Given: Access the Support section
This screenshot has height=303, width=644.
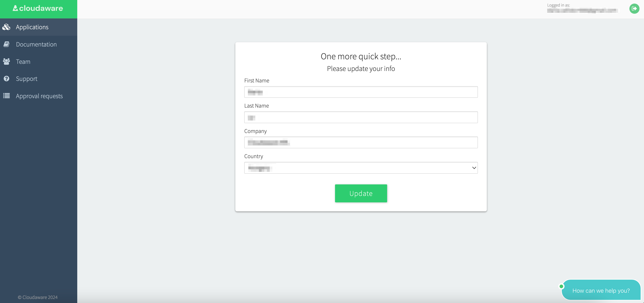Looking at the screenshot, I should [x=27, y=78].
